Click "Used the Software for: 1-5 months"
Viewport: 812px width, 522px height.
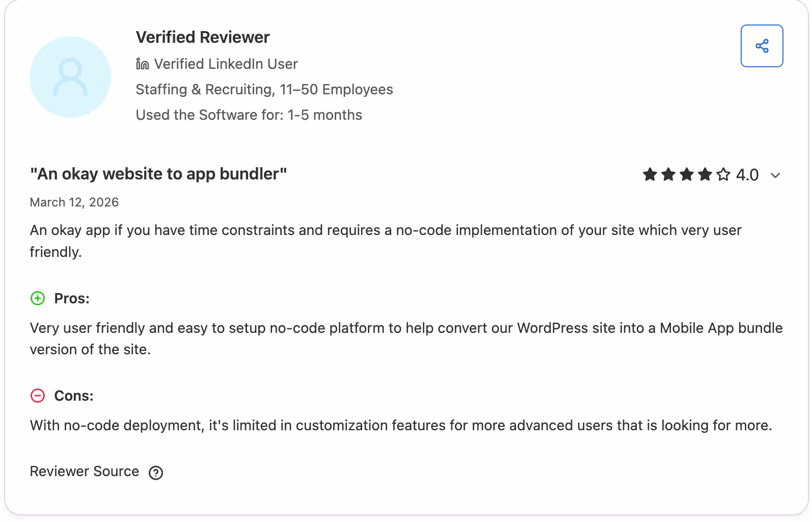[249, 115]
